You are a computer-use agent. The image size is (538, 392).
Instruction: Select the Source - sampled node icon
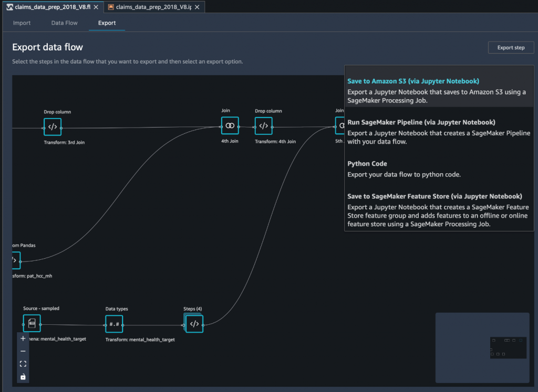(32, 323)
